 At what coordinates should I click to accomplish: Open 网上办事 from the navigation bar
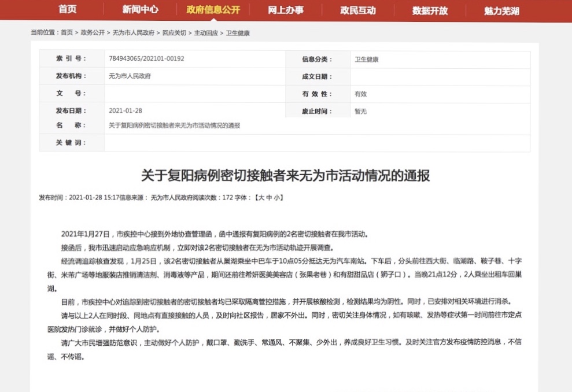coord(286,10)
